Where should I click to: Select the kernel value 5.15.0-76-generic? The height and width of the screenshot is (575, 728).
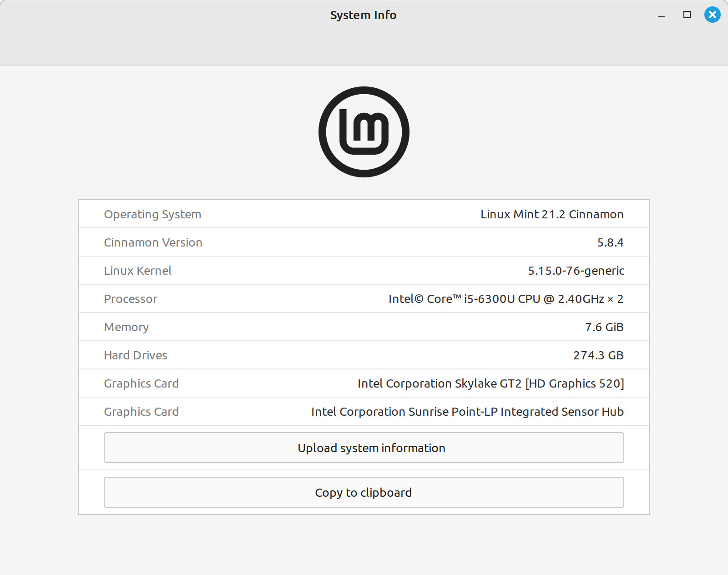pyautogui.click(x=576, y=271)
